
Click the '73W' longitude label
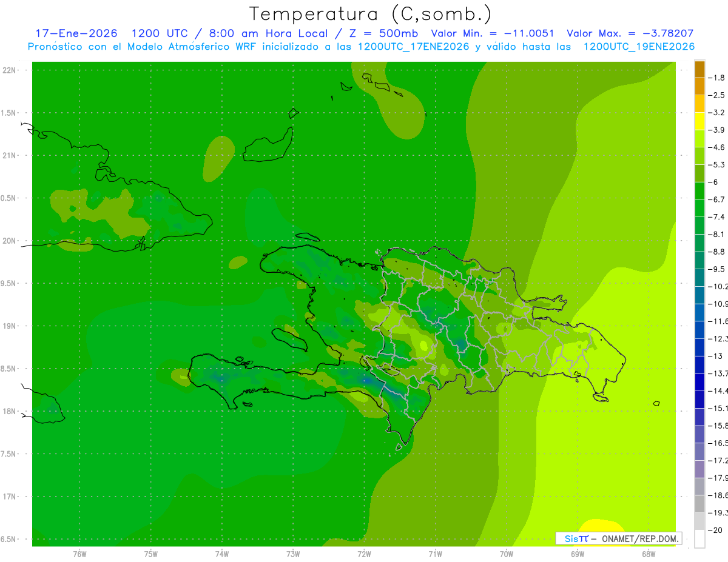point(293,554)
